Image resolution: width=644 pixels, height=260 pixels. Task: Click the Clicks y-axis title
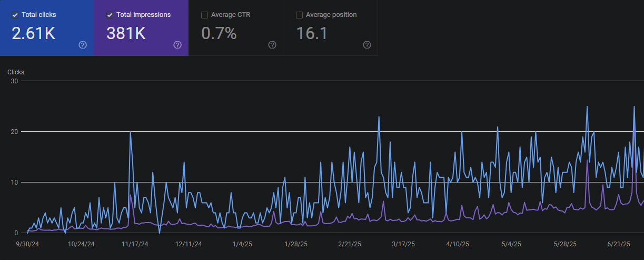[16, 72]
